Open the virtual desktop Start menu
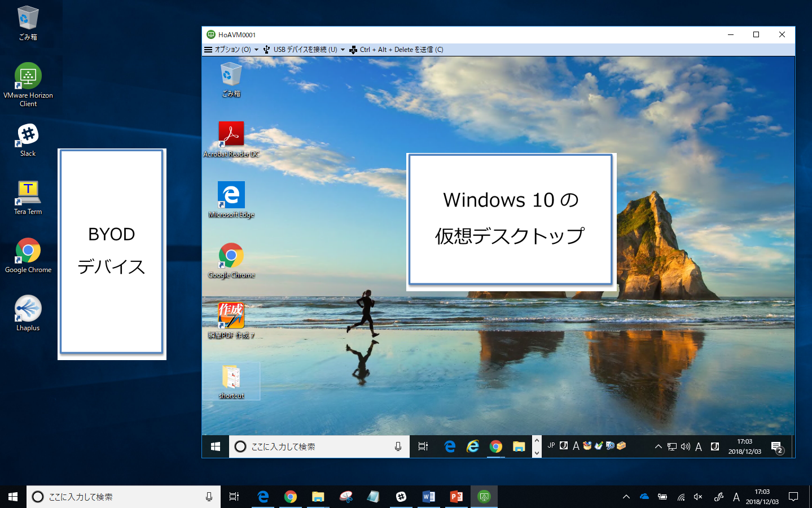This screenshot has width=812, height=508. click(216, 446)
